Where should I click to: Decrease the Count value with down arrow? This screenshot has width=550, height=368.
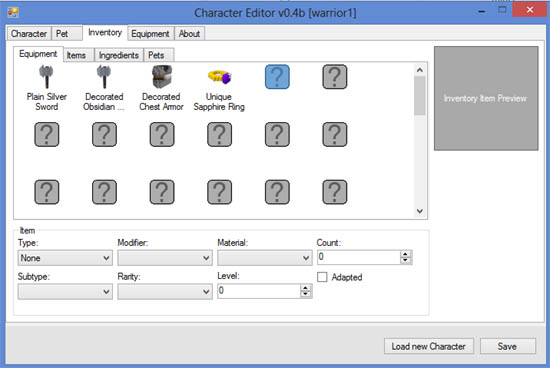(405, 260)
